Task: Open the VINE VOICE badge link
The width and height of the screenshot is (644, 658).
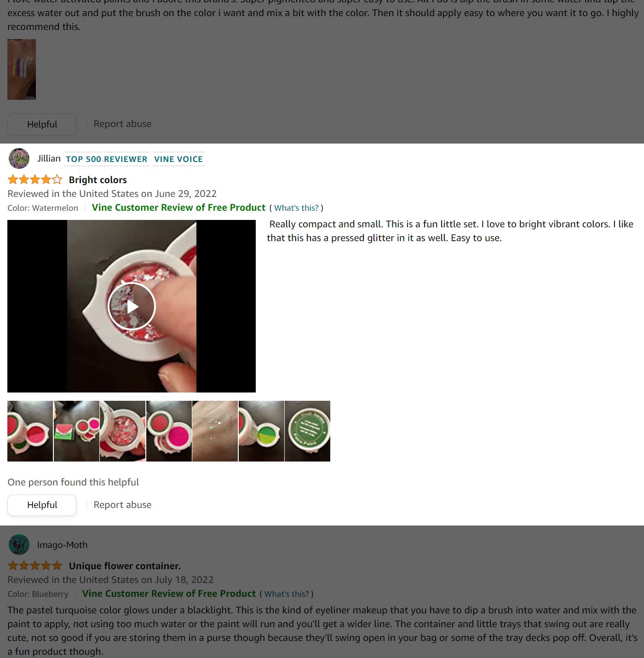Action: point(178,159)
